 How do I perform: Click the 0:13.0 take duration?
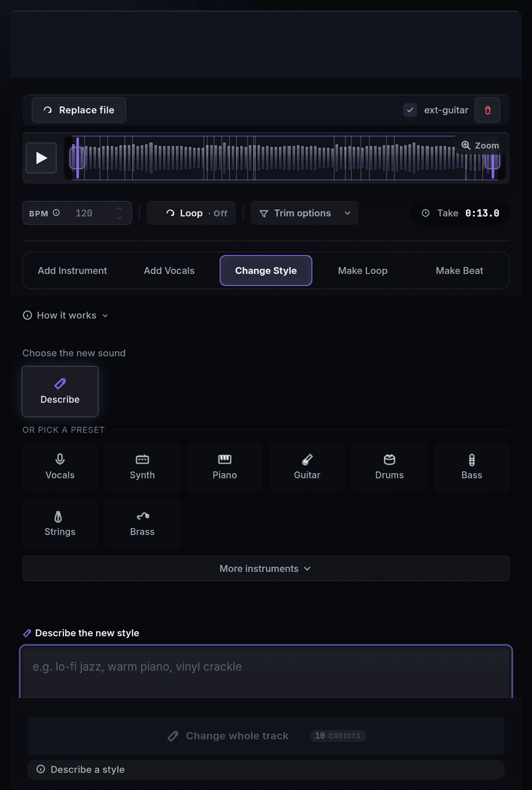coord(482,213)
